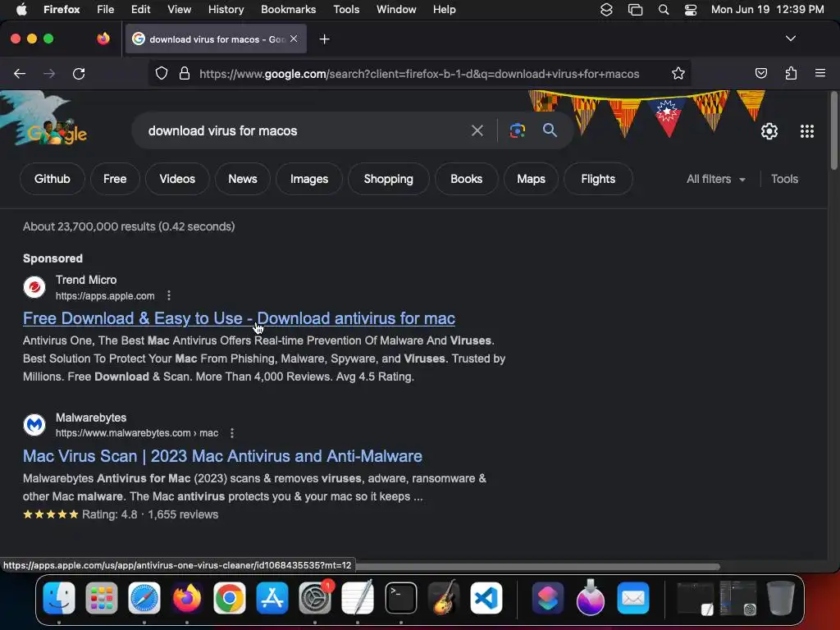Open more options for Malwarebytes result
Image resolution: width=840 pixels, height=630 pixels.
[232, 433]
